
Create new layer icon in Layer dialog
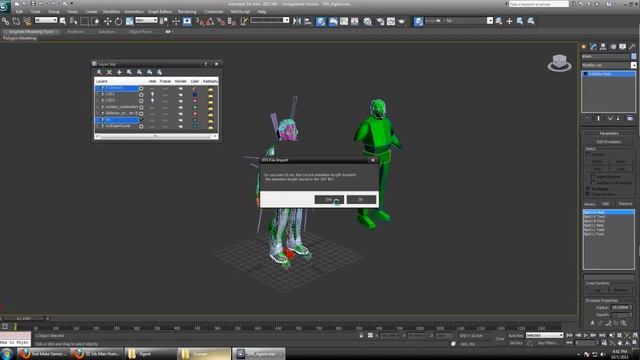coord(99,72)
